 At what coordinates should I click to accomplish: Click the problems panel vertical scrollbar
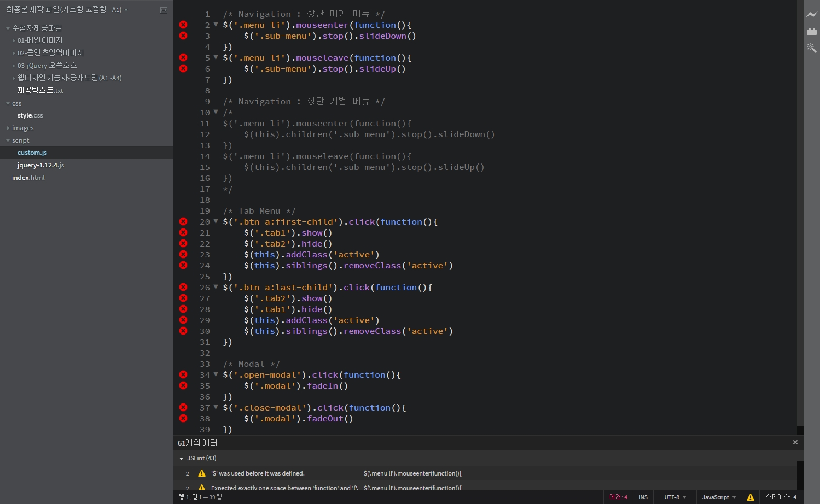tap(800, 476)
